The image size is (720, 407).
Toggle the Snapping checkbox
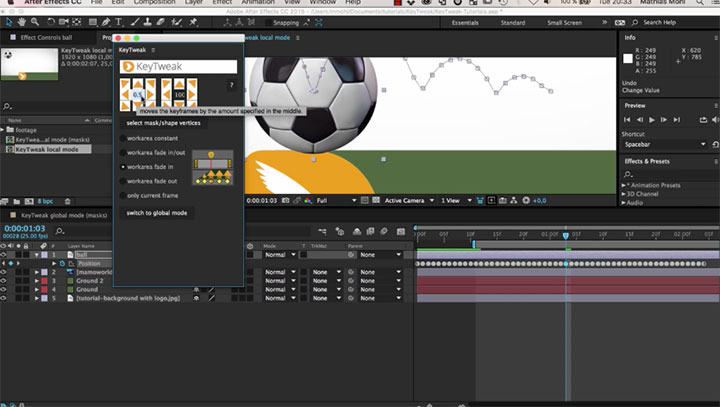[x=268, y=23]
